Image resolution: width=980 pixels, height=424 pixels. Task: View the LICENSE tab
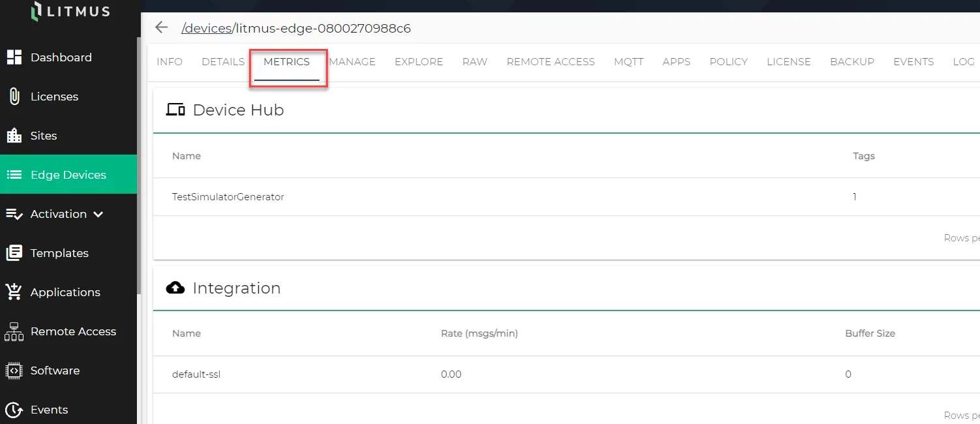click(788, 62)
